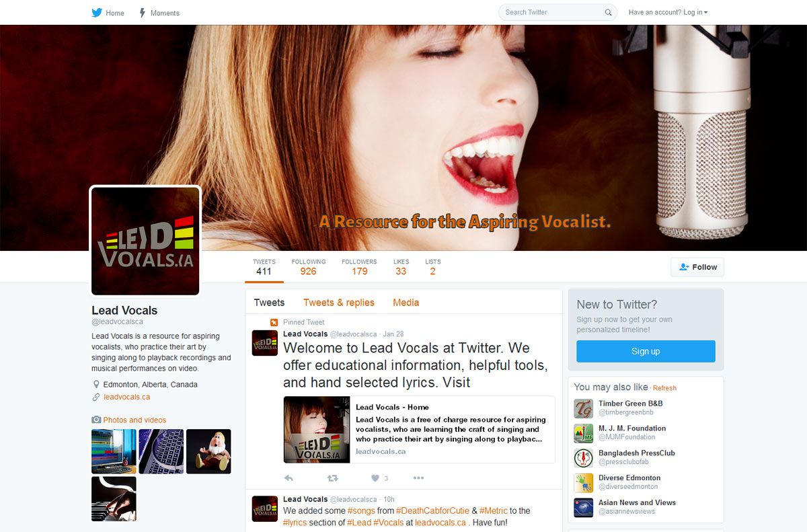Open Lead Vocals profile avatar image
807x532 pixels.
point(145,241)
